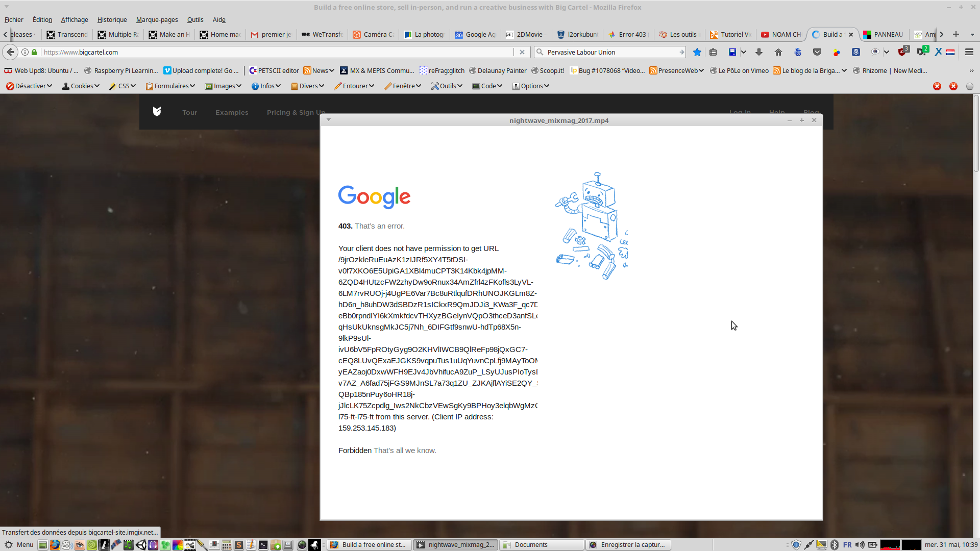The height and width of the screenshot is (551, 980).
Task: Open the hamburger menu icon
Action: point(969,52)
